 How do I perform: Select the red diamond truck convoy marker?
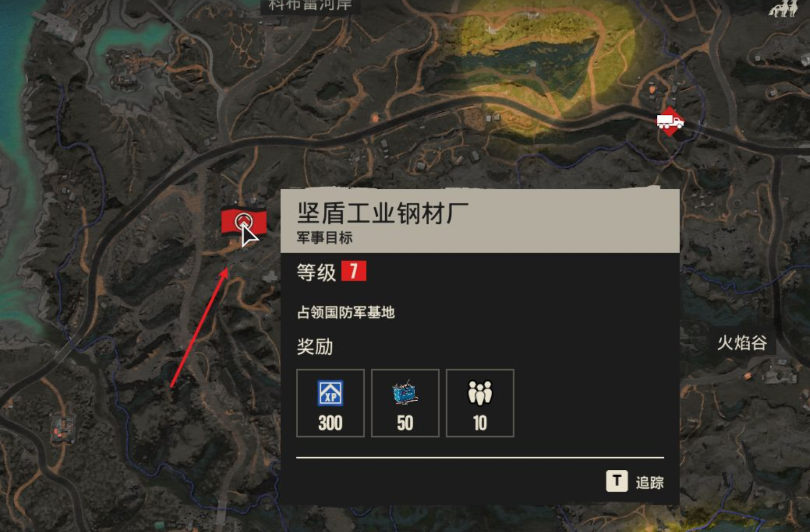pos(670,122)
